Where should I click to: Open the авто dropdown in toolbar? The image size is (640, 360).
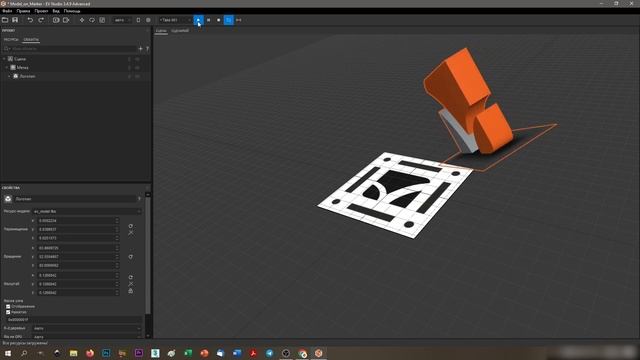pos(122,20)
